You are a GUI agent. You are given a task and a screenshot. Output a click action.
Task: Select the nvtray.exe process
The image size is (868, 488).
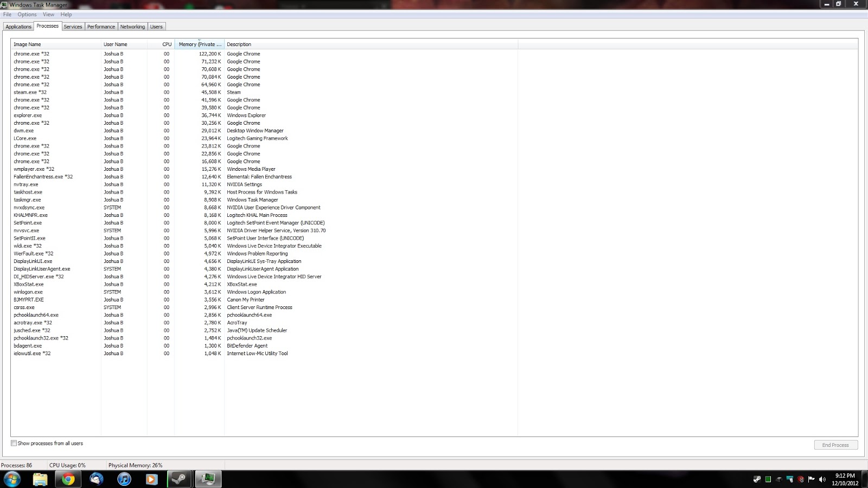coord(25,184)
